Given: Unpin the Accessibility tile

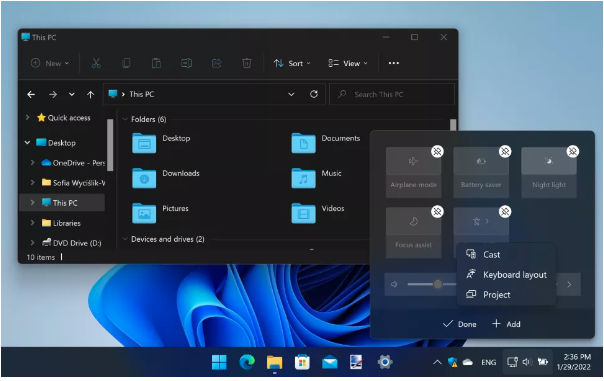Looking at the screenshot, I should click(505, 211).
